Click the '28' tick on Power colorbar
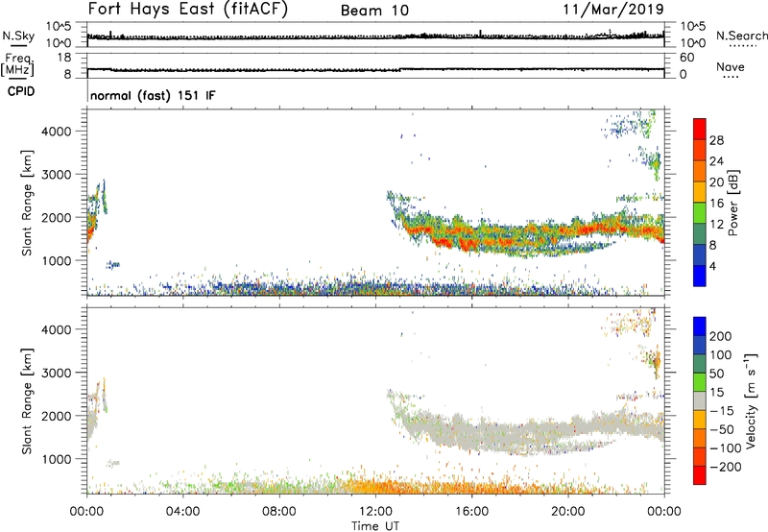Image resolution: width=768 pixels, height=532 pixels. [x=716, y=140]
